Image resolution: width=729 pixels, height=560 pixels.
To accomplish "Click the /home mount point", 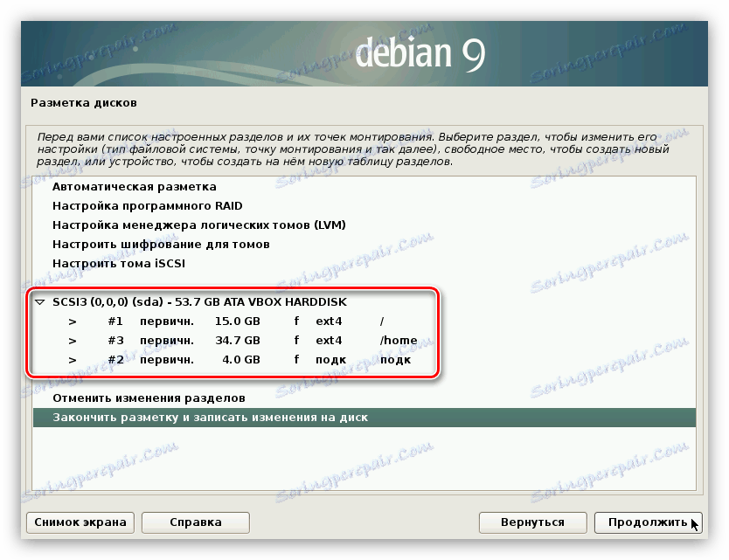I will click(x=399, y=341).
